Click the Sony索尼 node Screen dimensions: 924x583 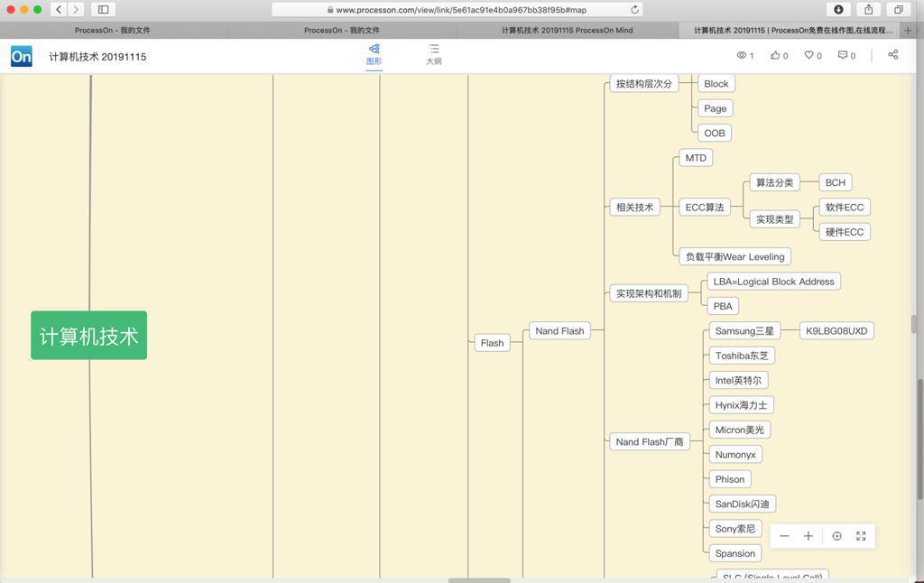coord(735,529)
